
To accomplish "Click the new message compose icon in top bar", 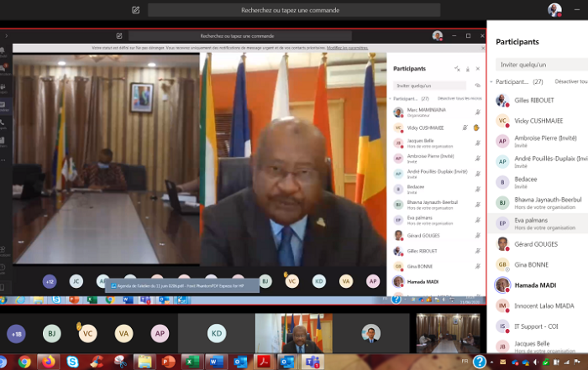I will coord(136,10).
